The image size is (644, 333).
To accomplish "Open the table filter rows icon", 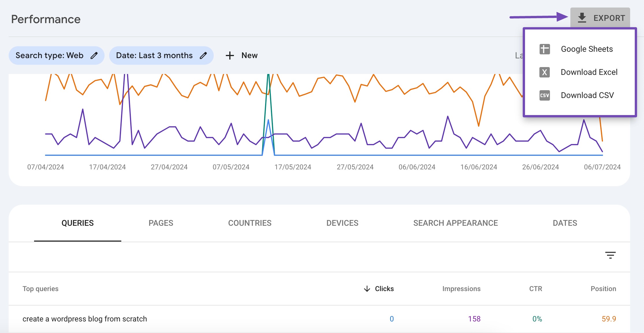I will pos(611,255).
